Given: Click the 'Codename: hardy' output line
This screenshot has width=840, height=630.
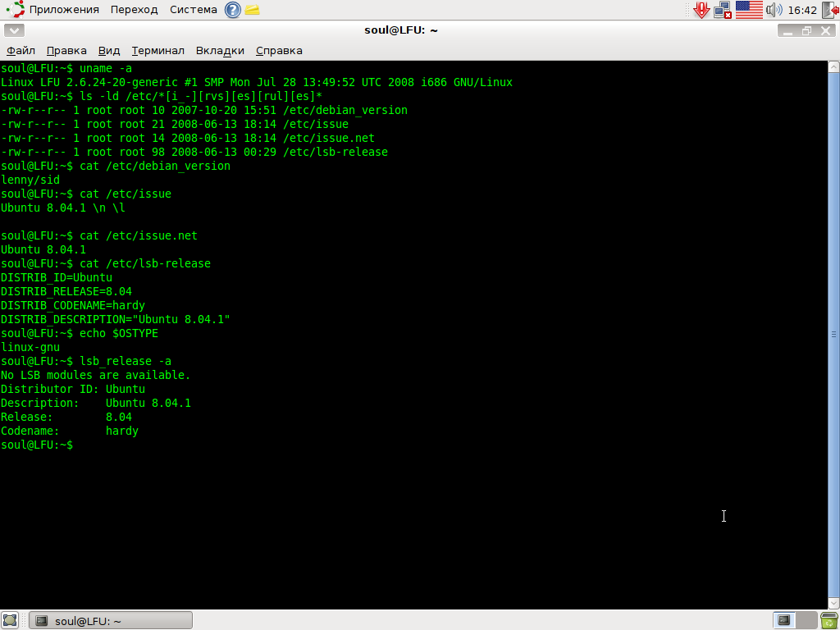Looking at the screenshot, I should tap(70, 431).
